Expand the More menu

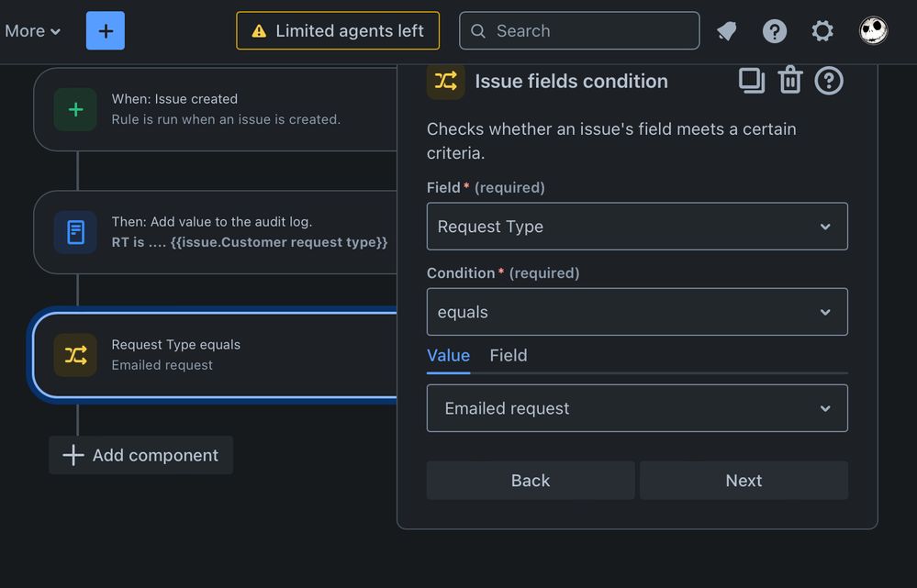coord(32,31)
